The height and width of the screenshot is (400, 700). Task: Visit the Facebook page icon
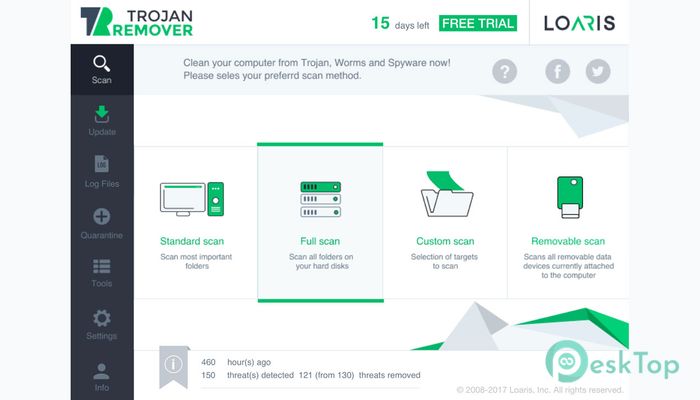click(x=557, y=71)
